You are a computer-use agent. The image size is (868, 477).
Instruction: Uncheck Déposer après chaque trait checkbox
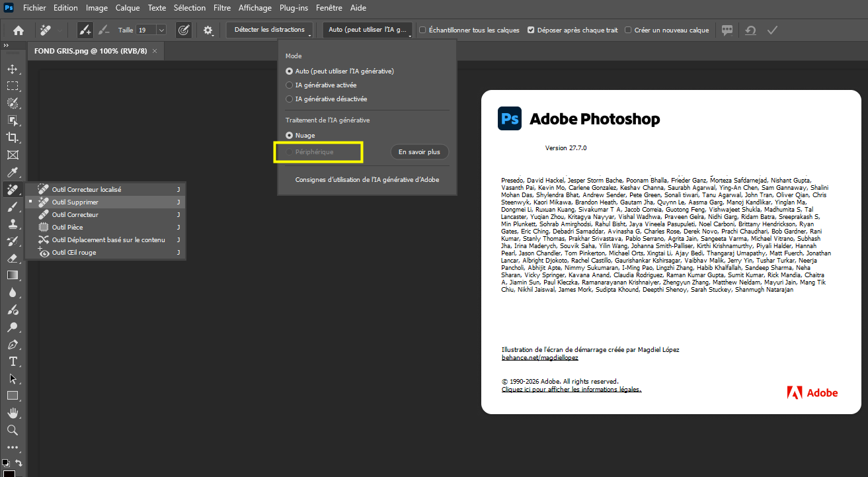(531, 30)
